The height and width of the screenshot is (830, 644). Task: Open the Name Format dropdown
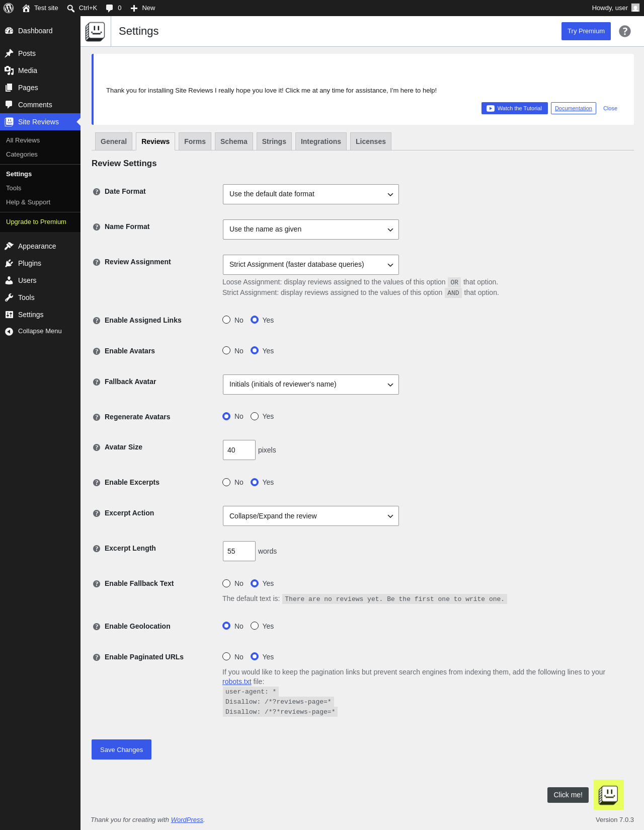tap(311, 230)
